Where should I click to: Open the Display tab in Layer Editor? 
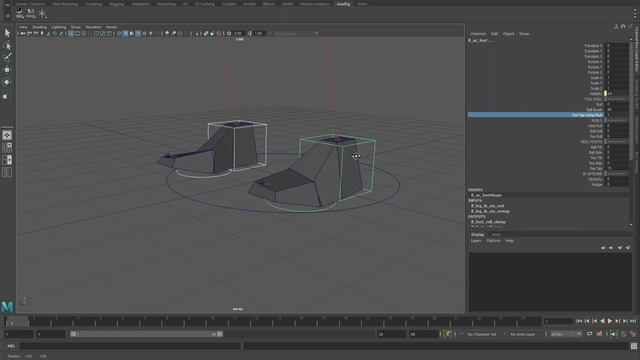click(x=478, y=235)
